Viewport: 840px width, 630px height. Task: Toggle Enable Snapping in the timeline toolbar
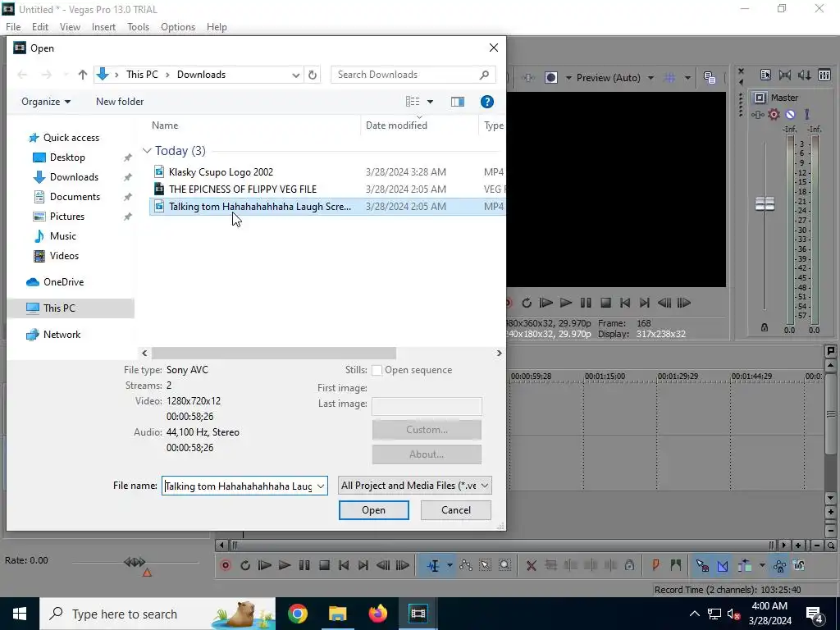702,565
